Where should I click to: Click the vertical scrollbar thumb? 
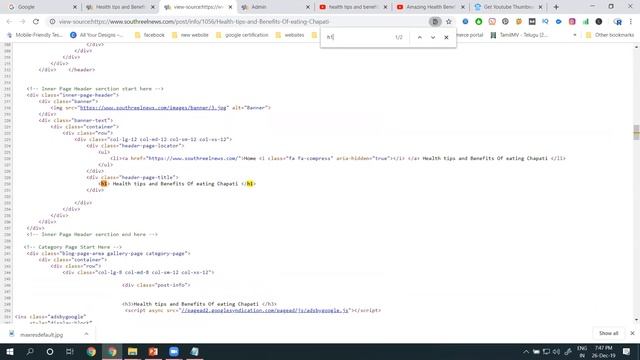click(x=636, y=132)
